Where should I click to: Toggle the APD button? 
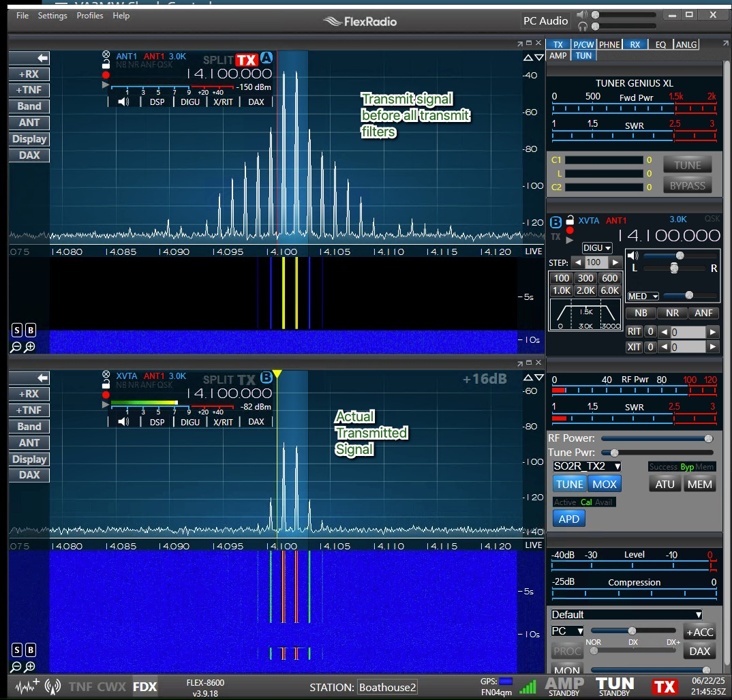click(x=568, y=519)
